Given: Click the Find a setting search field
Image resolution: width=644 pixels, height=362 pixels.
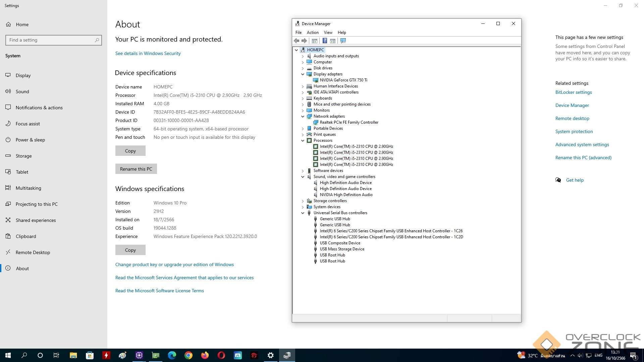Looking at the screenshot, I should tap(50, 40).
